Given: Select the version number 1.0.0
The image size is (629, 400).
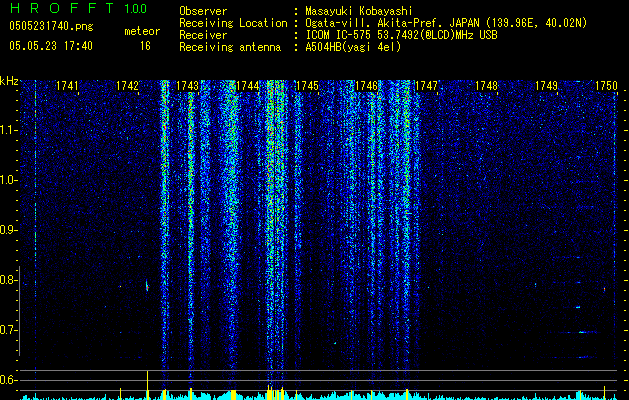Looking at the screenshot, I should (136, 9).
